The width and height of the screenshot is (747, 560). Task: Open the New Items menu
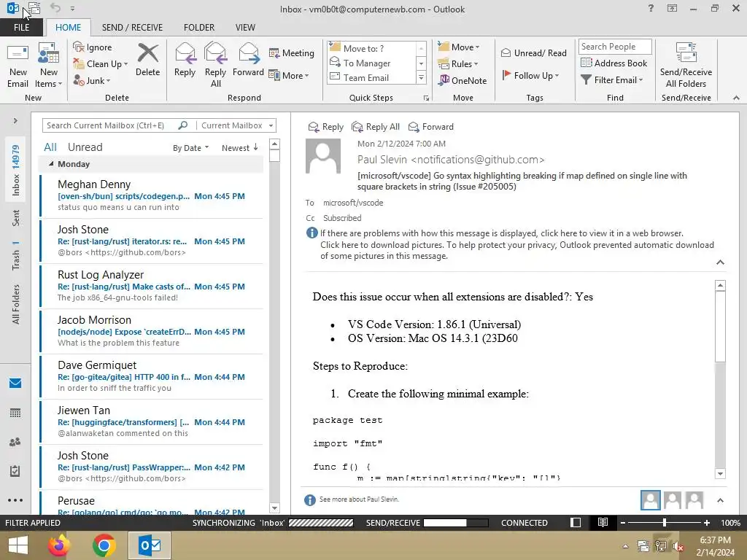pos(49,65)
